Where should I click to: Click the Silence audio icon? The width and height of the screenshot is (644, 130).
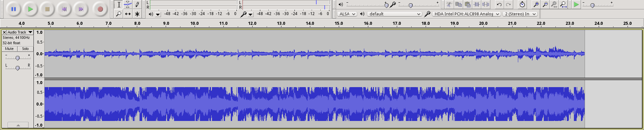pyautogui.click(x=486, y=4)
